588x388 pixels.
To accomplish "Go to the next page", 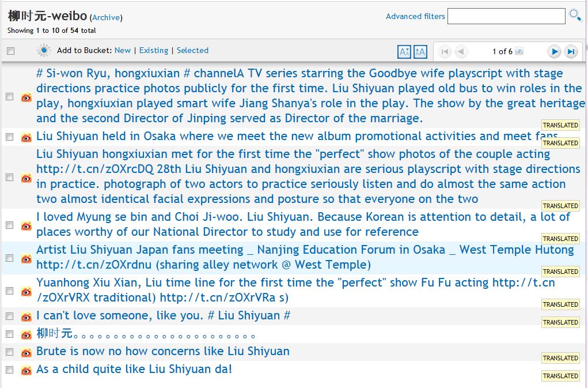I will 554,51.
